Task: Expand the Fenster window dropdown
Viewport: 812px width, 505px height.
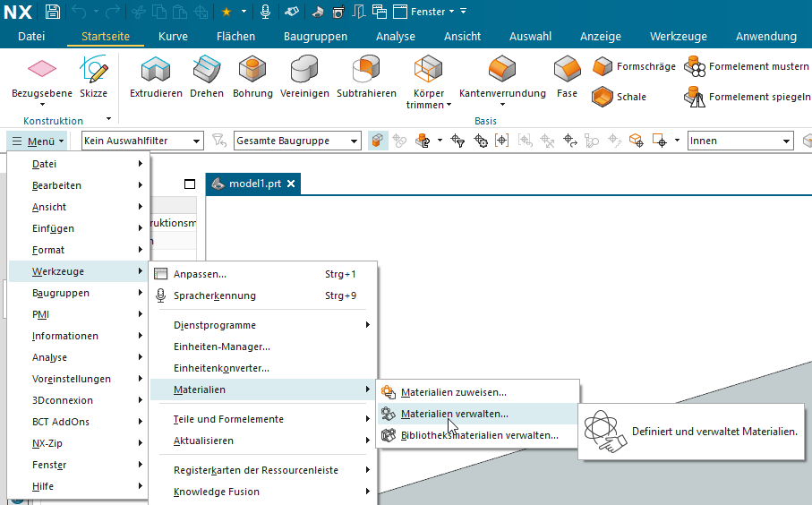Action: pos(438,12)
